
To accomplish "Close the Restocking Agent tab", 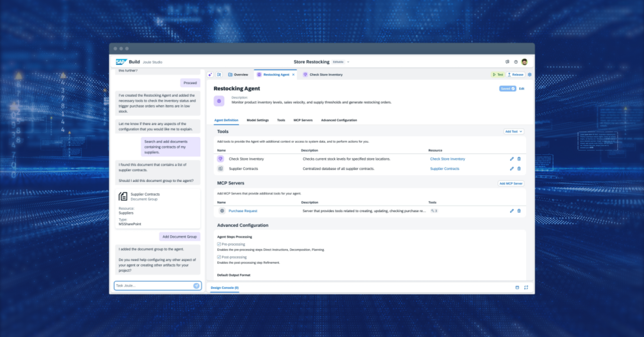I will (293, 74).
